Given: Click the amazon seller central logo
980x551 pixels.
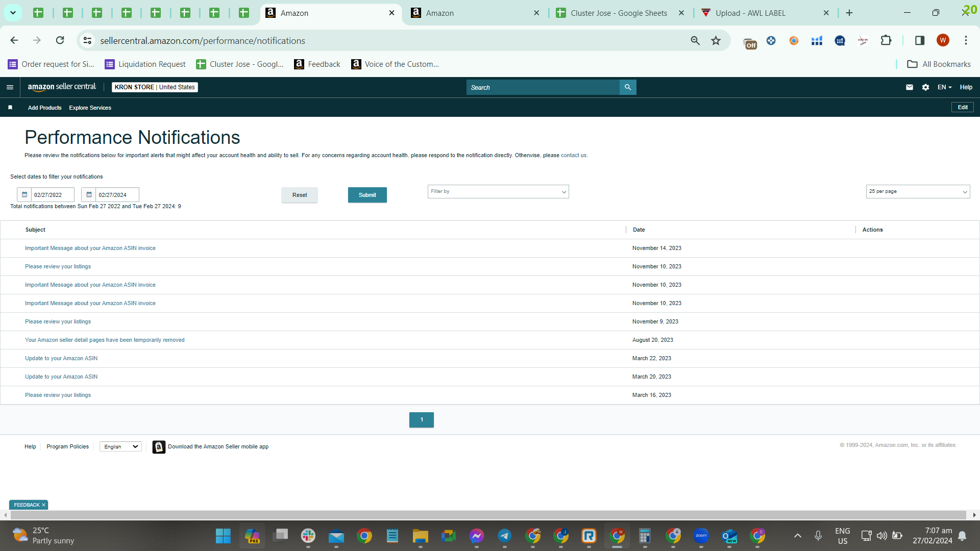Looking at the screenshot, I should (x=62, y=87).
